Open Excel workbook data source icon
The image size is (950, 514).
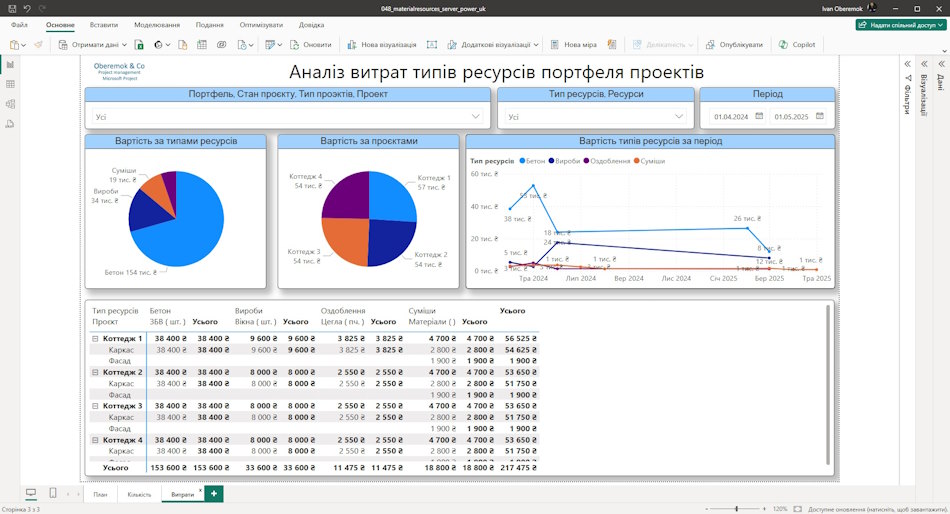click(139, 45)
